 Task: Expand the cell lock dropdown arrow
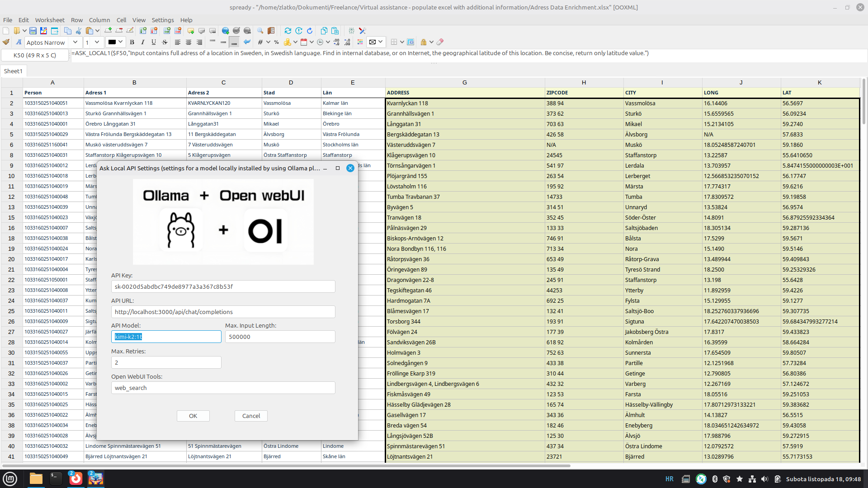[x=431, y=42]
